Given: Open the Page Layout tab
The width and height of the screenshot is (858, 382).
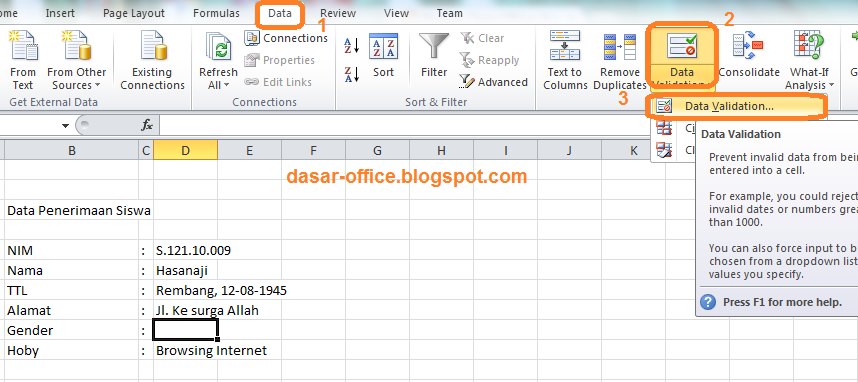Looking at the screenshot, I should click(x=134, y=14).
